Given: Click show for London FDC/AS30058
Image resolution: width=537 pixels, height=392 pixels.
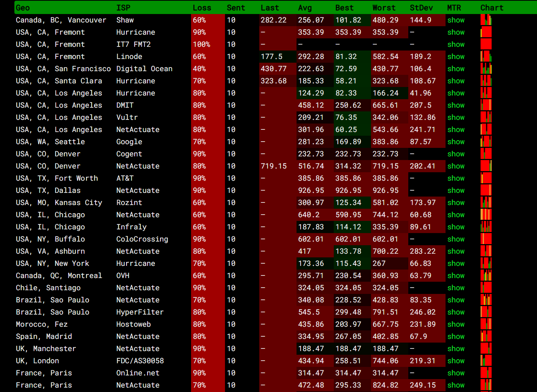Looking at the screenshot, I should point(456,361).
